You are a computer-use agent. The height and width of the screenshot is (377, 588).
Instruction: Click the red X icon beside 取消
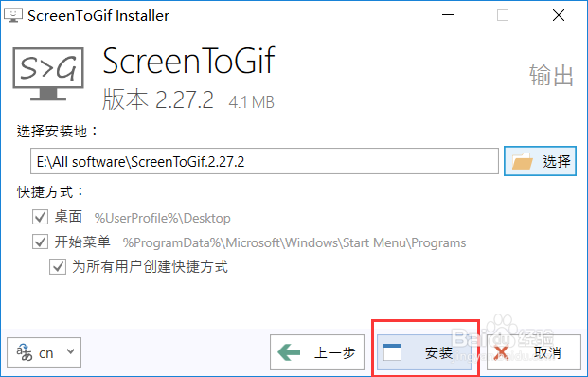coord(501,353)
